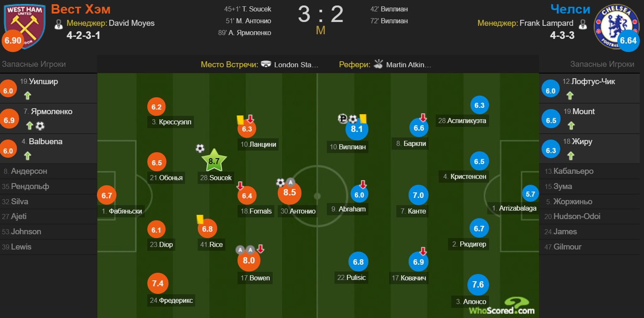Click the whistle icon next to Martin Atkinson
Screen dimensions: 644x318
pos(379,65)
